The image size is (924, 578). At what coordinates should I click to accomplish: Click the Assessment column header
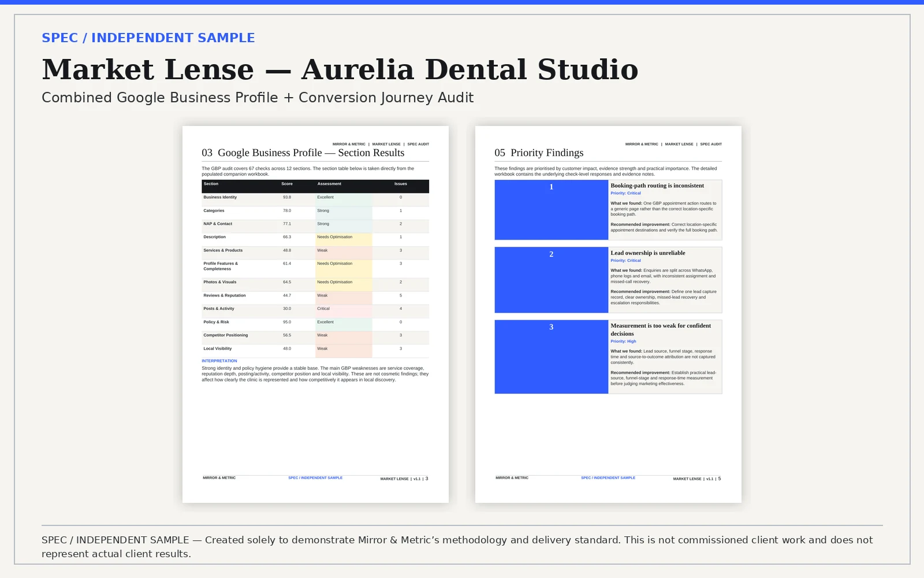click(329, 184)
